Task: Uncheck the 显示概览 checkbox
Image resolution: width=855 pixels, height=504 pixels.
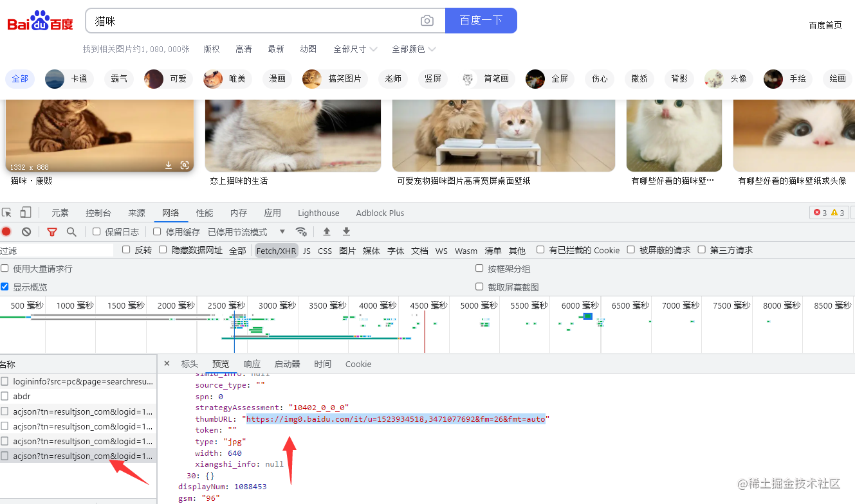Action: 5,287
